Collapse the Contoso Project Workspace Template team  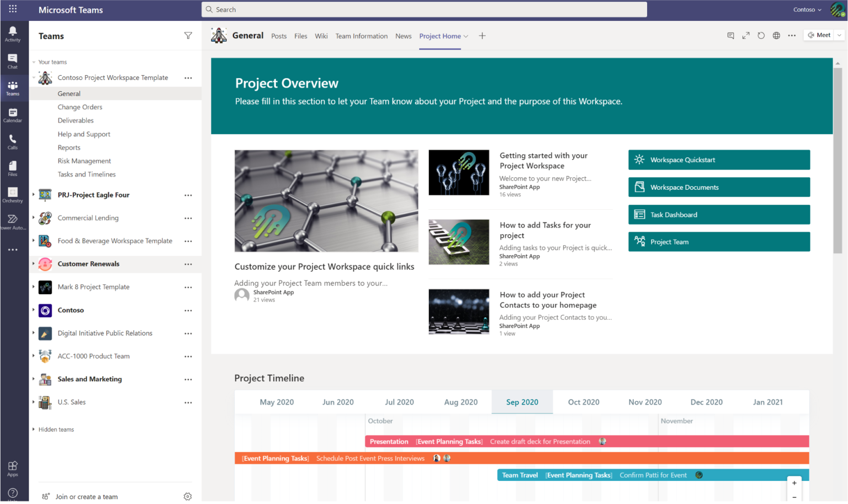click(34, 77)
